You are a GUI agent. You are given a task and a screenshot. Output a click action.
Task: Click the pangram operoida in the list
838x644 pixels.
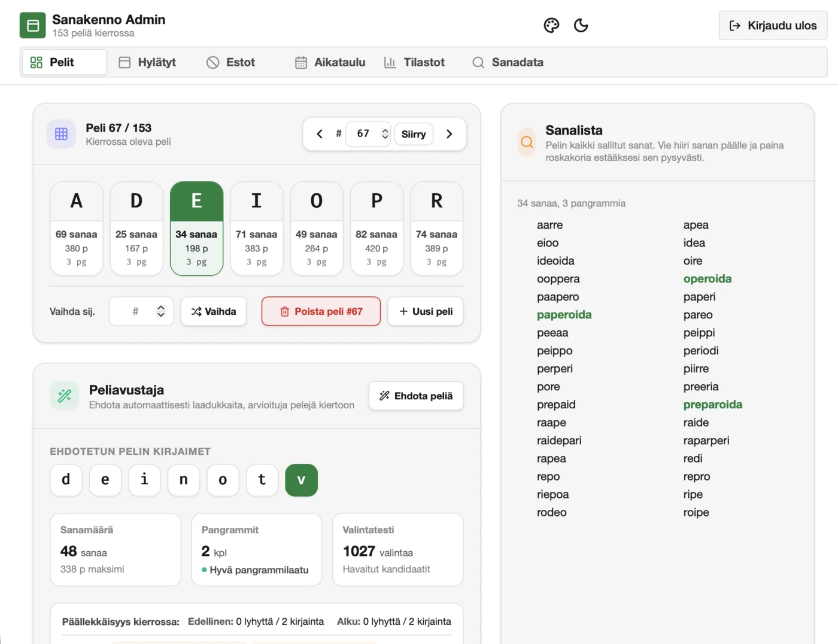pos(707,279)
